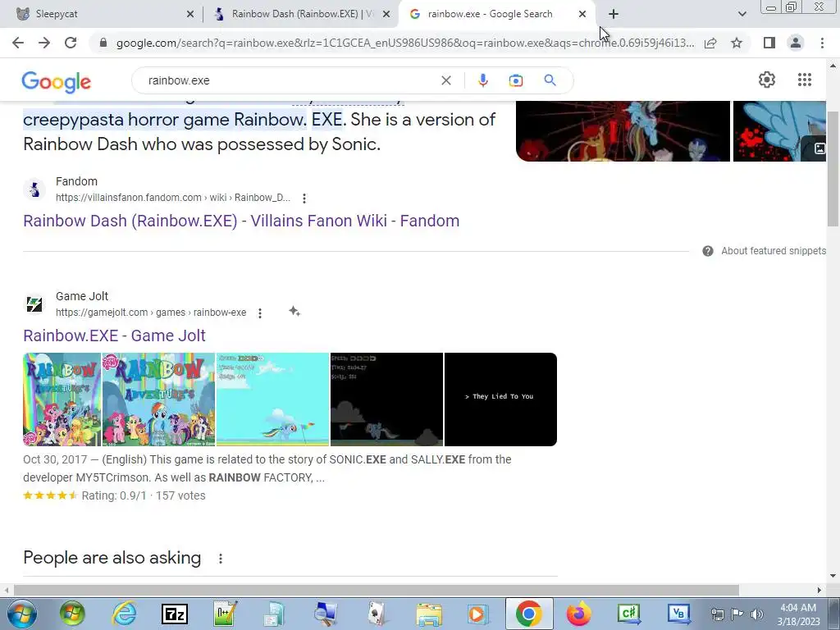Bookmark this page with the star
This screenshot has height=630, width=840.
point(737,43)
